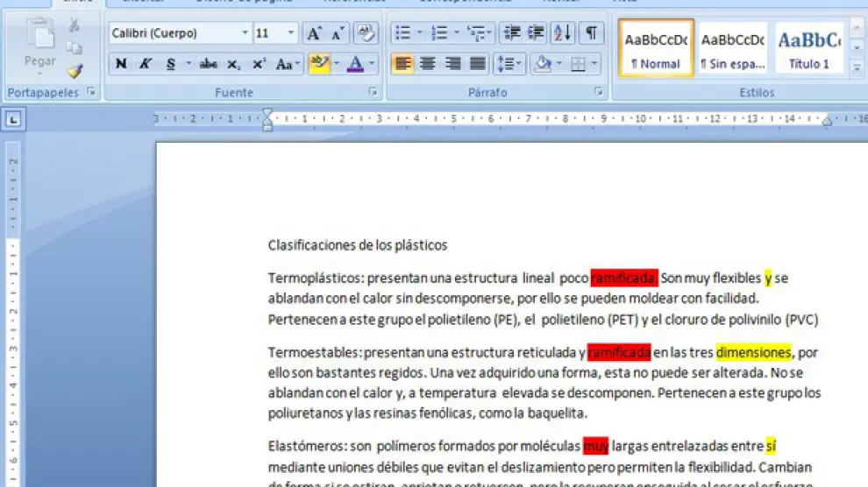868x487 pixels.
Task: Click the Shrink Font icon
Action: pos(338,33)
